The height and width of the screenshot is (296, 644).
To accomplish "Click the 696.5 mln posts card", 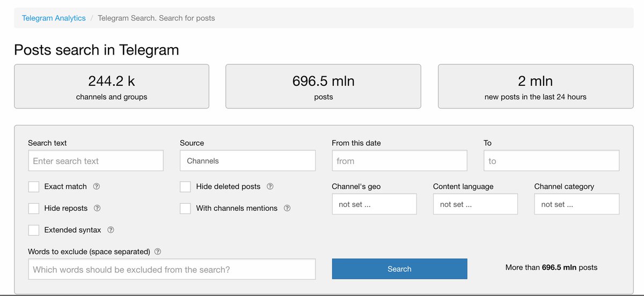I will (x=323, y=87).
